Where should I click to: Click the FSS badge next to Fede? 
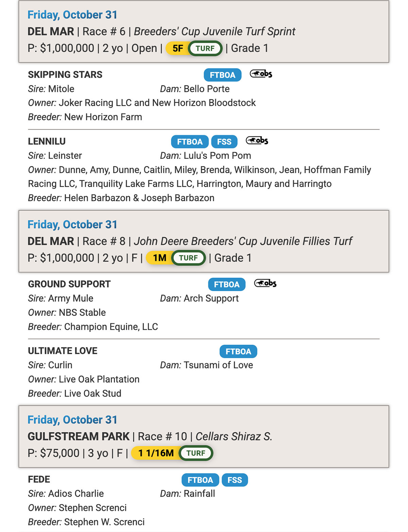pyautogui.click(x=235, y=480)
